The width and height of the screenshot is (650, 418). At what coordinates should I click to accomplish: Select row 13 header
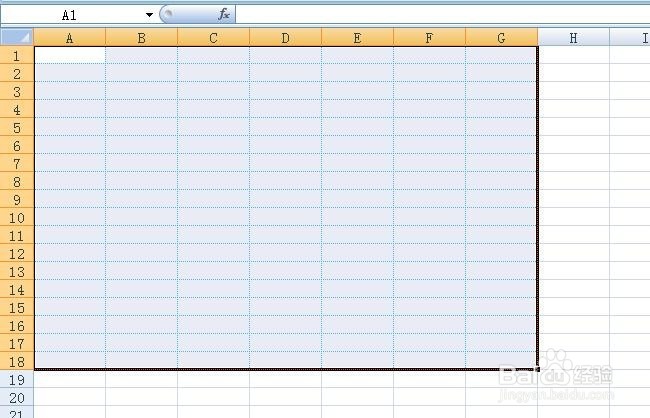tap(17, 271)
